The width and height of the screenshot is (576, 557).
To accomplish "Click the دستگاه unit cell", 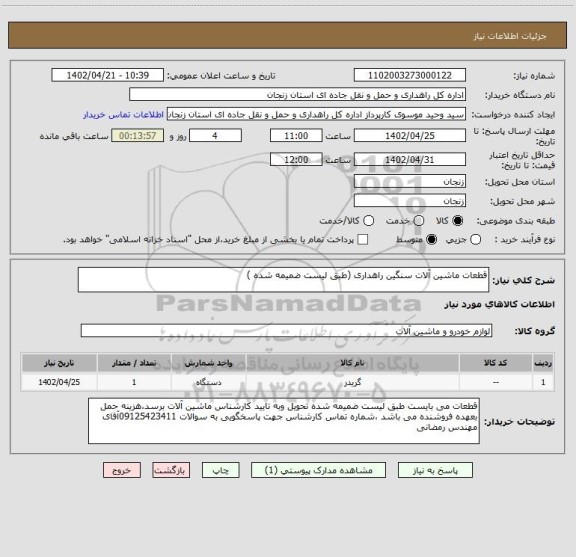I will pos(209,382).
